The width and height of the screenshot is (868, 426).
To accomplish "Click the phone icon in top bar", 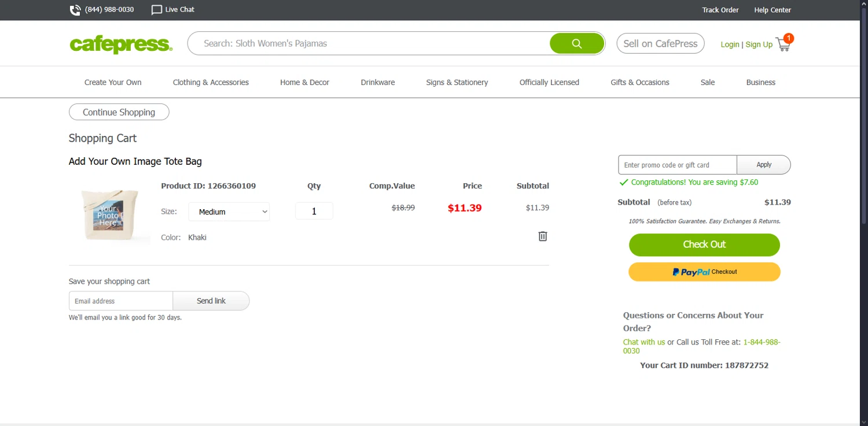I will tap(75, 10).
